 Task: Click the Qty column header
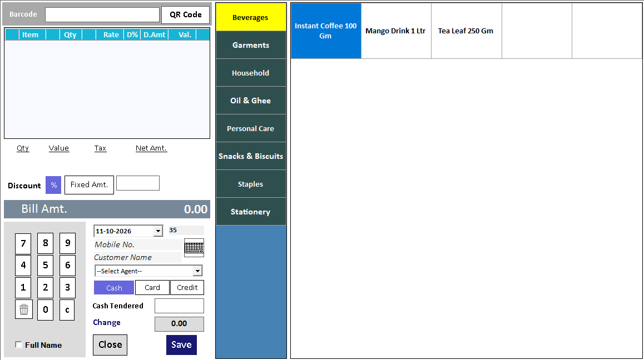tap(70, 35)
